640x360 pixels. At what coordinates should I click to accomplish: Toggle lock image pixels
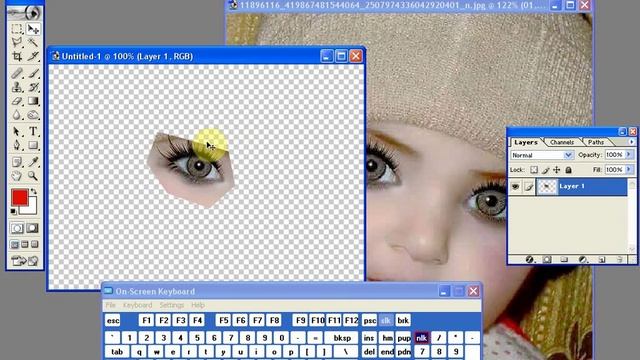[545, 170]
